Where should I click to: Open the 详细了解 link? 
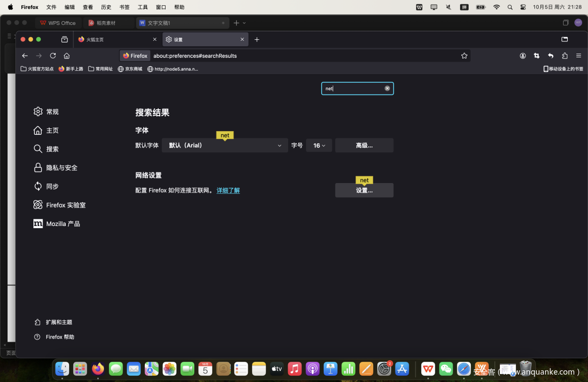coord(228,190)
